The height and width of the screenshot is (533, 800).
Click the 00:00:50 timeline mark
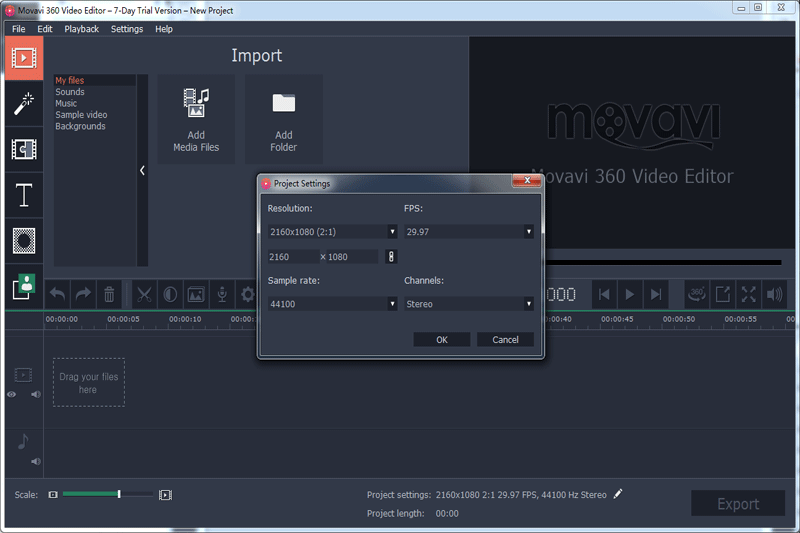coord(679,319)
